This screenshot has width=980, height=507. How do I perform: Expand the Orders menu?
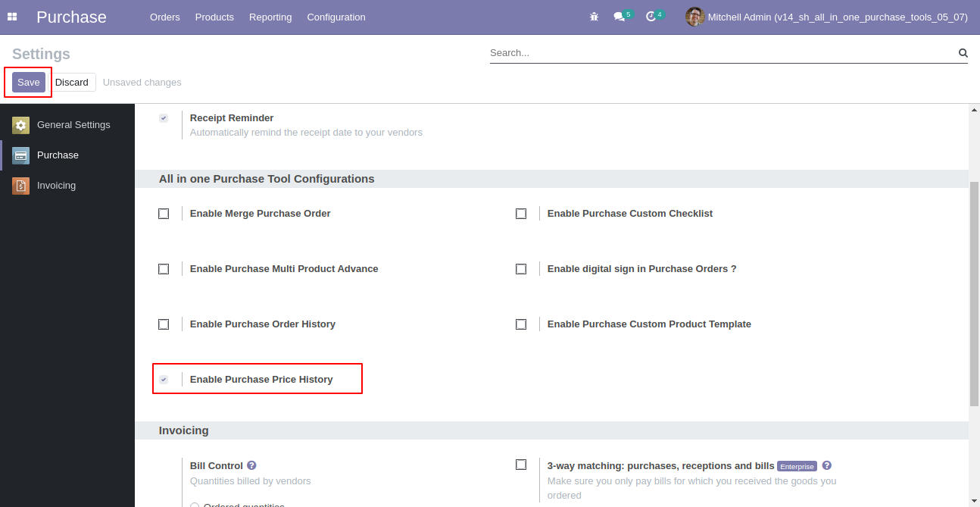165,17
